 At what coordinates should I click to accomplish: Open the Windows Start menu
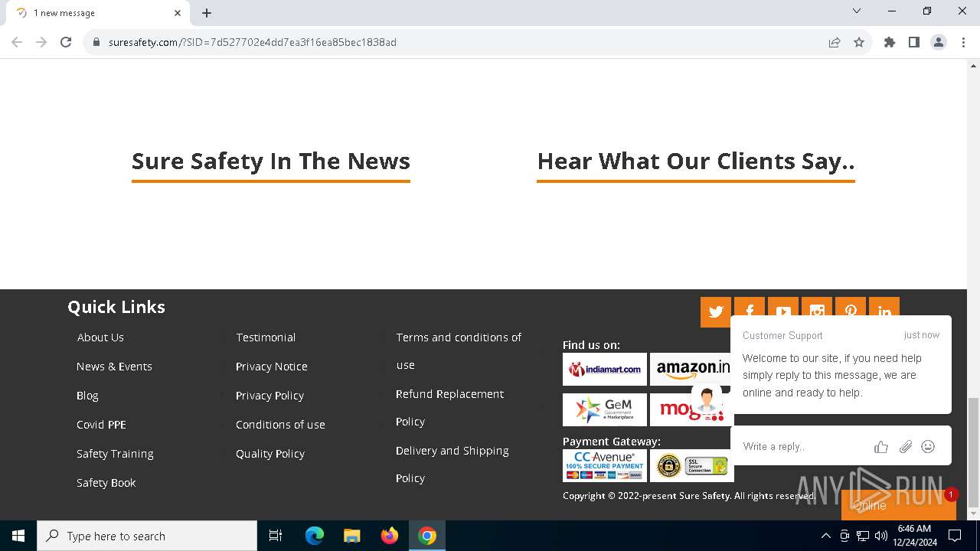pos(18,536)
